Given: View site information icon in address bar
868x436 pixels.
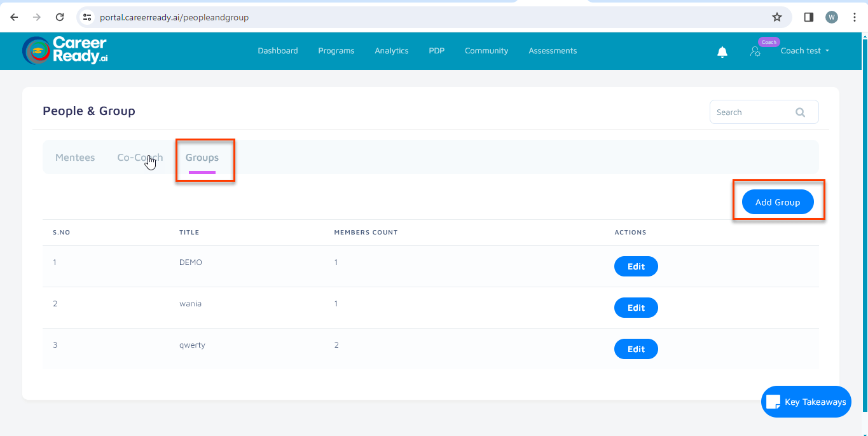Looking at the screenshot, I should [88, 17].
